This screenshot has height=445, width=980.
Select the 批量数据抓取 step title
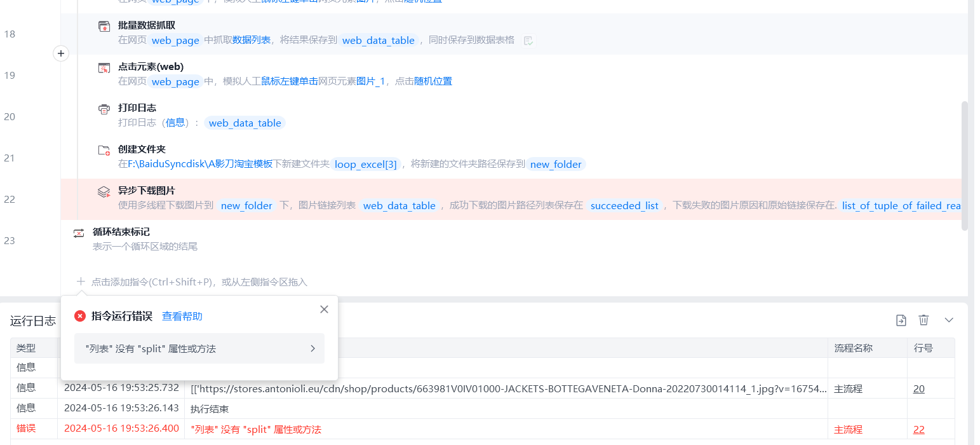pyautogui.click(x=147, y=25)
